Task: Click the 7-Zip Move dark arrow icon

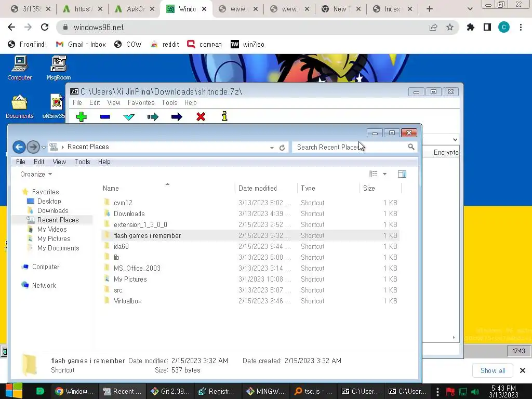Action: coord(177,117)
